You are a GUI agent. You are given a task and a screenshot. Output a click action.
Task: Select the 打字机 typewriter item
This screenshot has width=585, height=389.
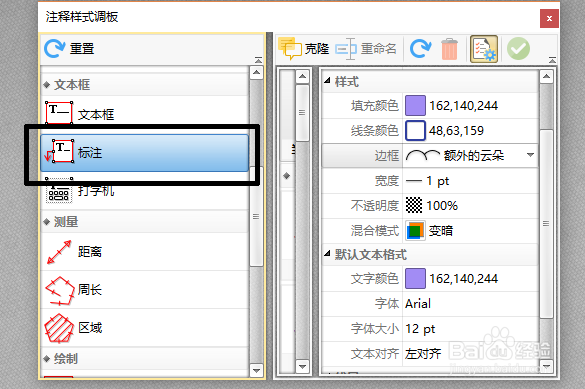point(144,191)
